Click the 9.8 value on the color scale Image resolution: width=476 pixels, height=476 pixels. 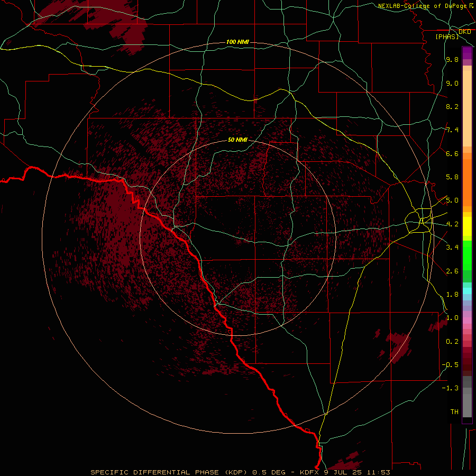(452, 60)
